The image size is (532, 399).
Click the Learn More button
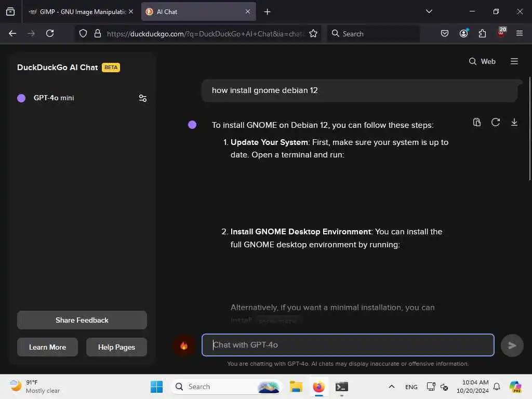(47, 348)
